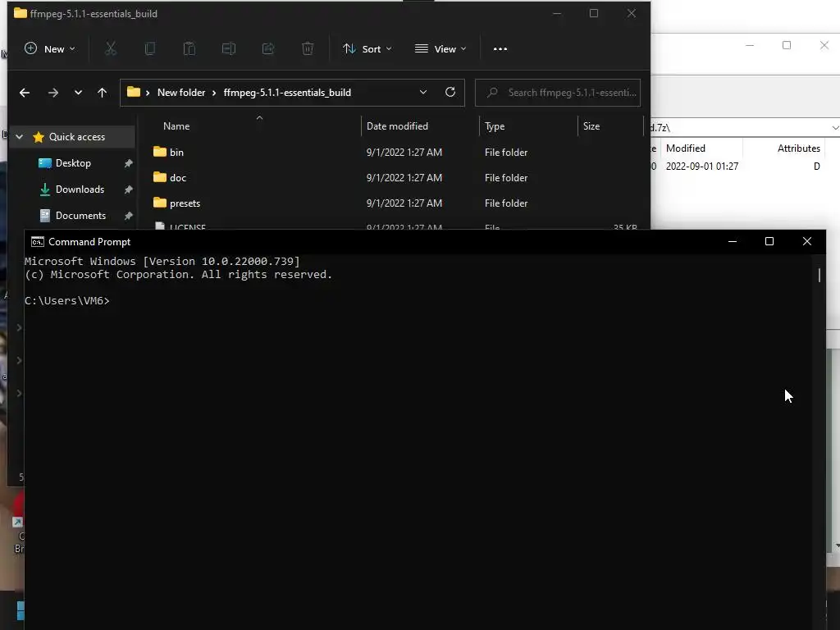Screen dimensions: 840x630
Task: Open the See more three-dot menu
Action: pyautogui.click(x=500, y=48)
